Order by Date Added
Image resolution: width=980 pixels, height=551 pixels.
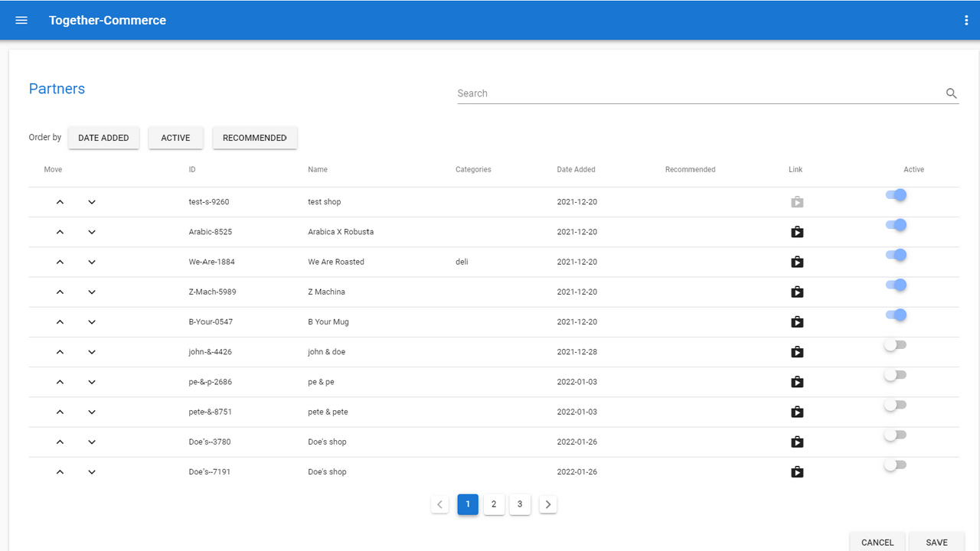point(103,138)
